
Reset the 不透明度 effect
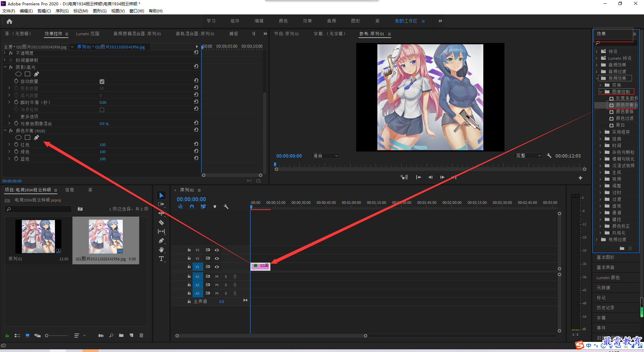click(x=196, y=52)
